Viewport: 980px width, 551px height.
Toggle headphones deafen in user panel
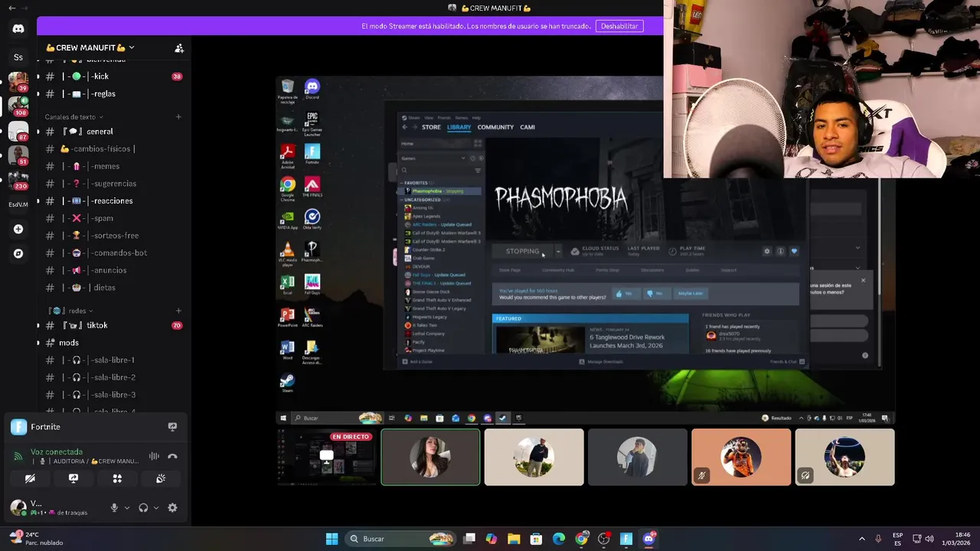point(143,507)
